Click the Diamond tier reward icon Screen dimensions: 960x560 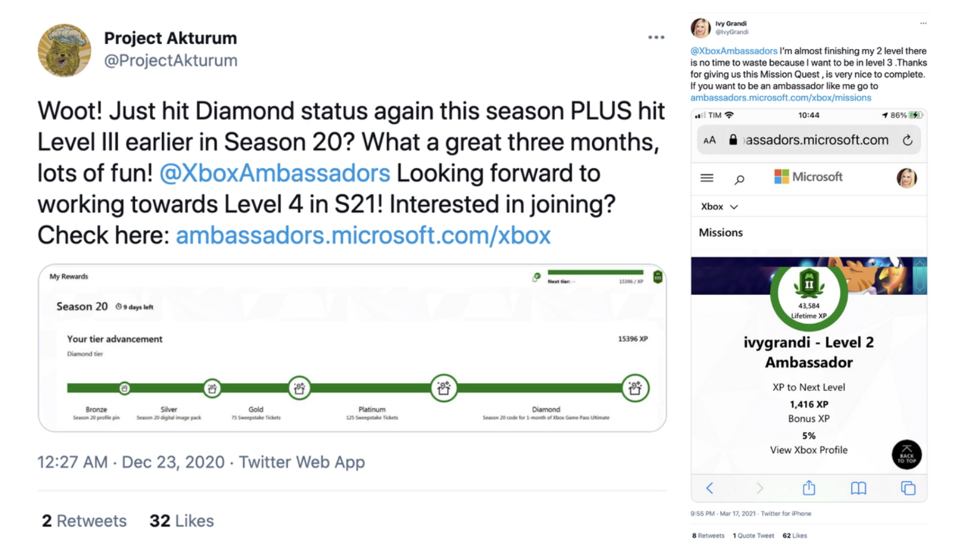(634, 388)
